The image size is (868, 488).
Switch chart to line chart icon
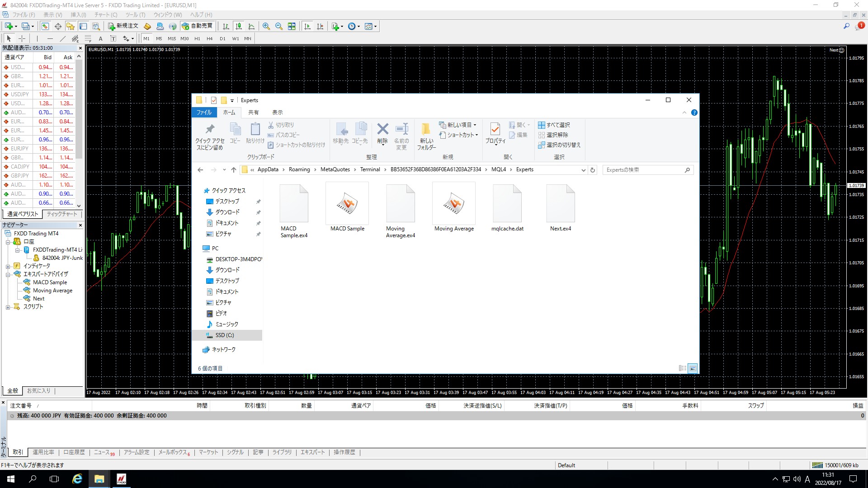[251, 26]
